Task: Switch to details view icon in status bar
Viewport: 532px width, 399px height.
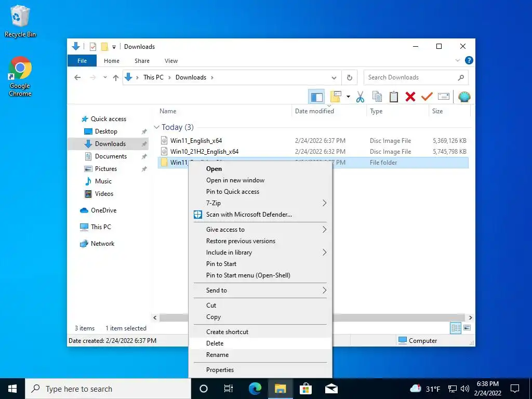Action: (456, 328)
